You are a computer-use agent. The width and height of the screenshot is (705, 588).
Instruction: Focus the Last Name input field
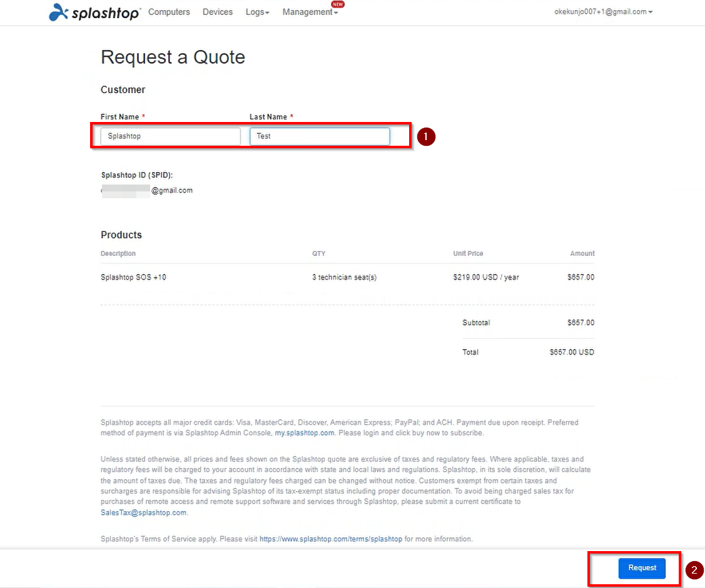click(320, 136)
